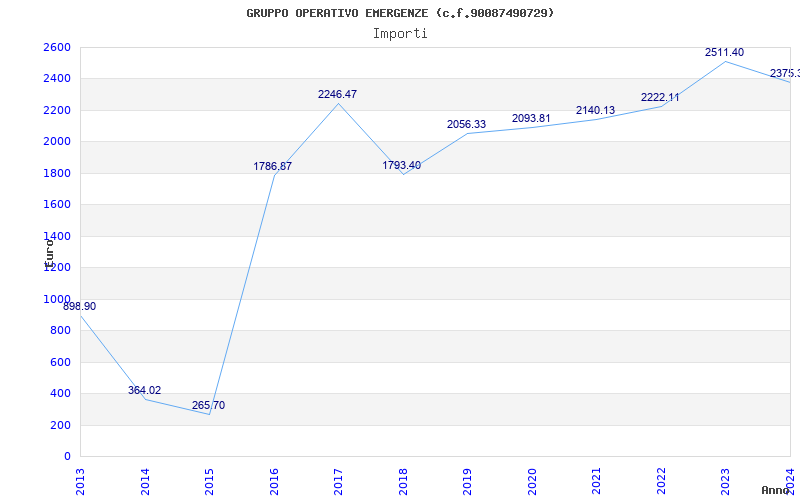This screenshot has width=800, height=500.
Task: Click the y-axis value 1600
Action: [57, 205]
